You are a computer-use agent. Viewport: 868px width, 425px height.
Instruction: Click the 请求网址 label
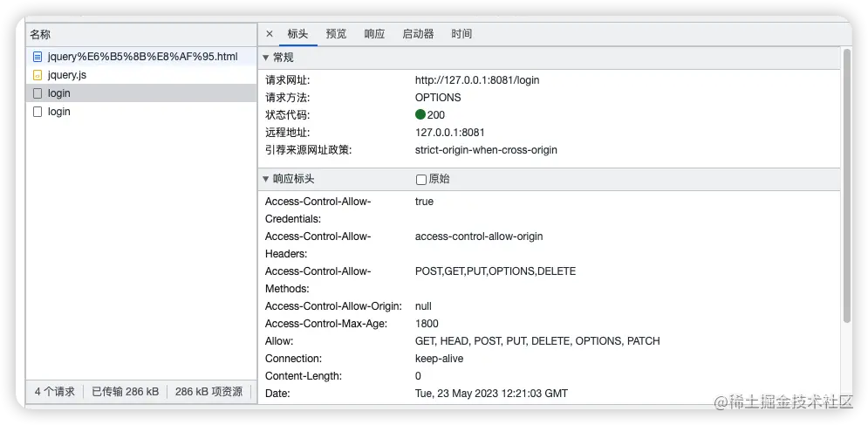coord(287,80)
